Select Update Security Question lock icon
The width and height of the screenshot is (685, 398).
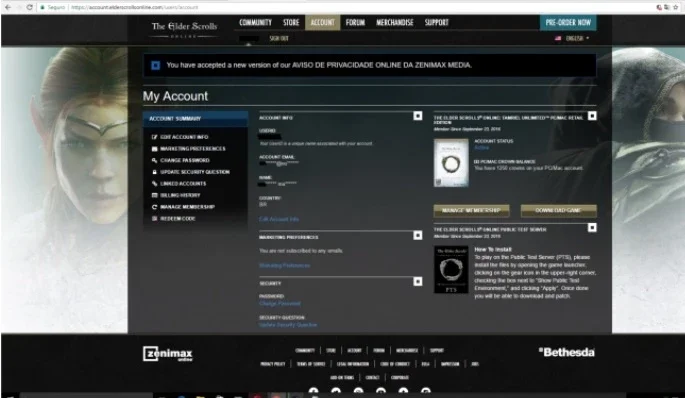(154, 172)
